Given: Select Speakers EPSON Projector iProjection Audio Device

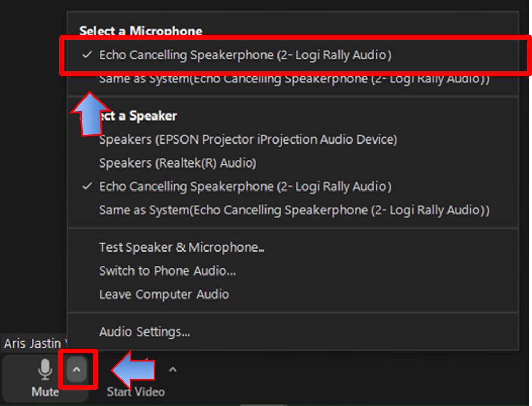Looking at the screenshot, I should click(x=248, y=139).
